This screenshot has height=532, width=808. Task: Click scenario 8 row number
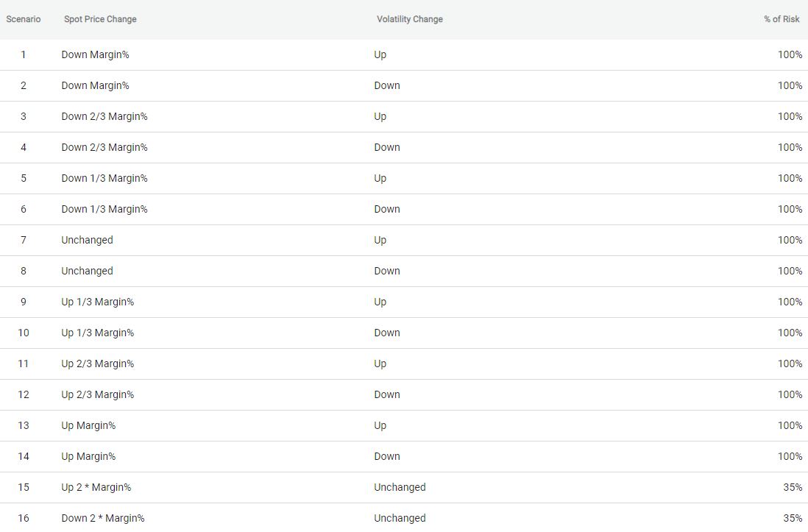click(24, 272)
